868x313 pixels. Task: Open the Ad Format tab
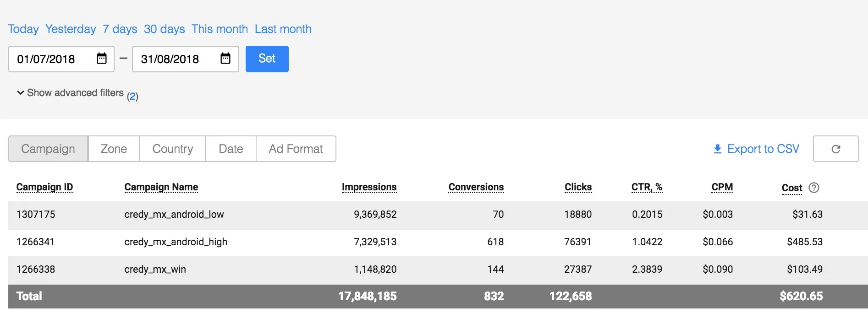pos(296,149)
